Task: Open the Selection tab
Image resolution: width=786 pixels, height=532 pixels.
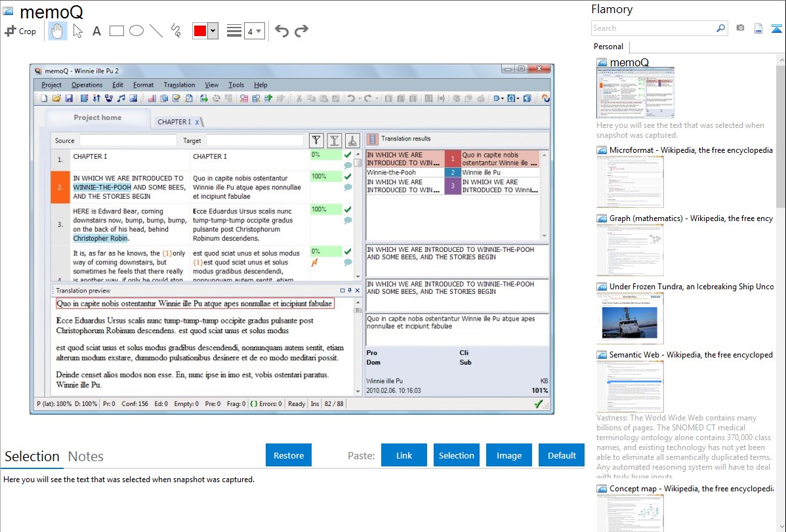Action: (32, 457)
